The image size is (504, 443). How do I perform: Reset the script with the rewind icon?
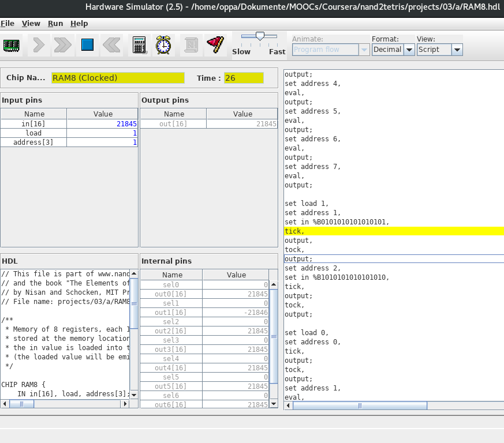[112, 45]
